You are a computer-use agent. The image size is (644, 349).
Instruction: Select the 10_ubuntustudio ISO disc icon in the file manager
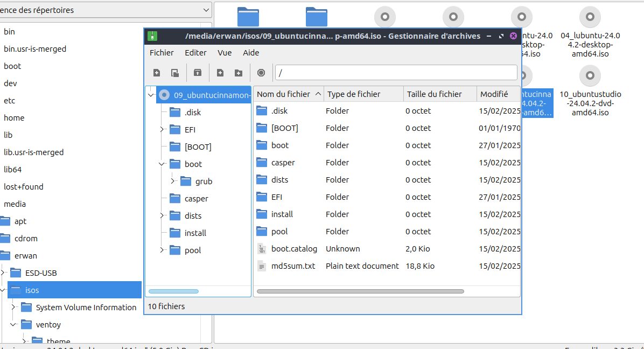point(590,75)
